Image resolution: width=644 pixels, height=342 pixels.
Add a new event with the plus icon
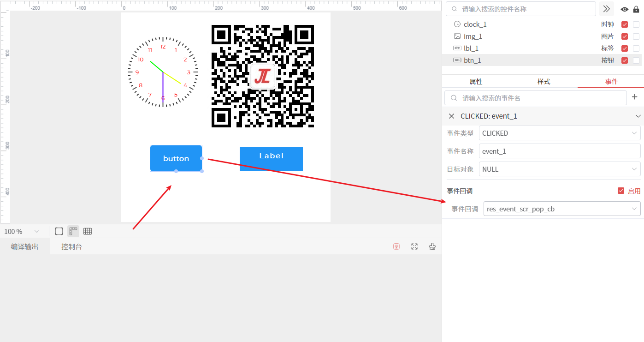(634, 97)
